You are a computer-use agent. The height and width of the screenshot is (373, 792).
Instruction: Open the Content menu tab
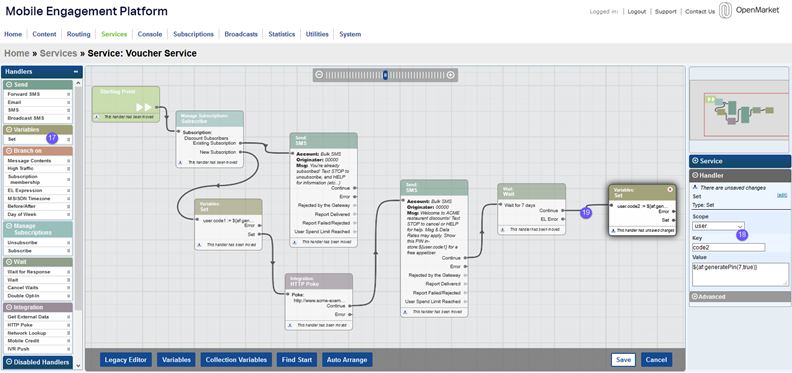(x=44, y=34)
